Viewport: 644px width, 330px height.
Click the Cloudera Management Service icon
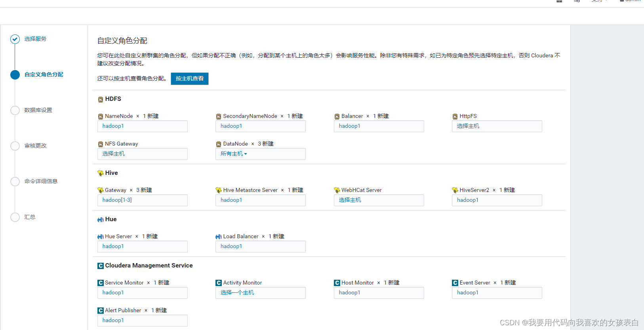click(101, 266)
